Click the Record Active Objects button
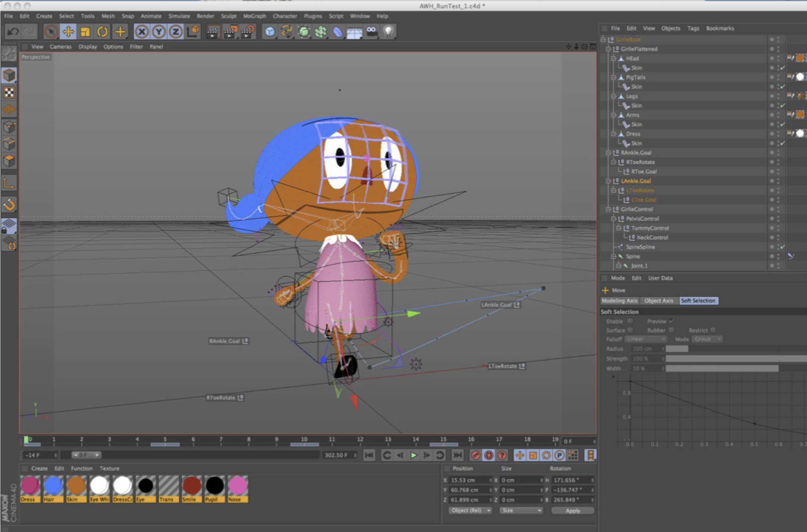 coord(475,455)
